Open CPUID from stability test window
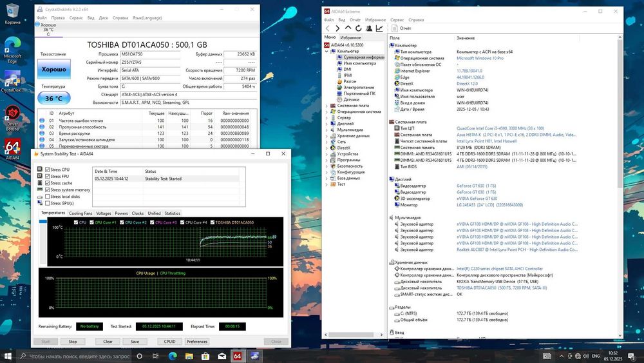 pyautogui.click(x=169, y=342)
